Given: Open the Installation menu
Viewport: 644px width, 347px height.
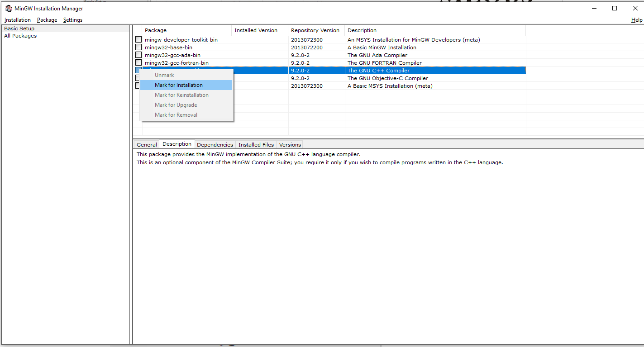Looking at the screenshot, I should point(18,20).
